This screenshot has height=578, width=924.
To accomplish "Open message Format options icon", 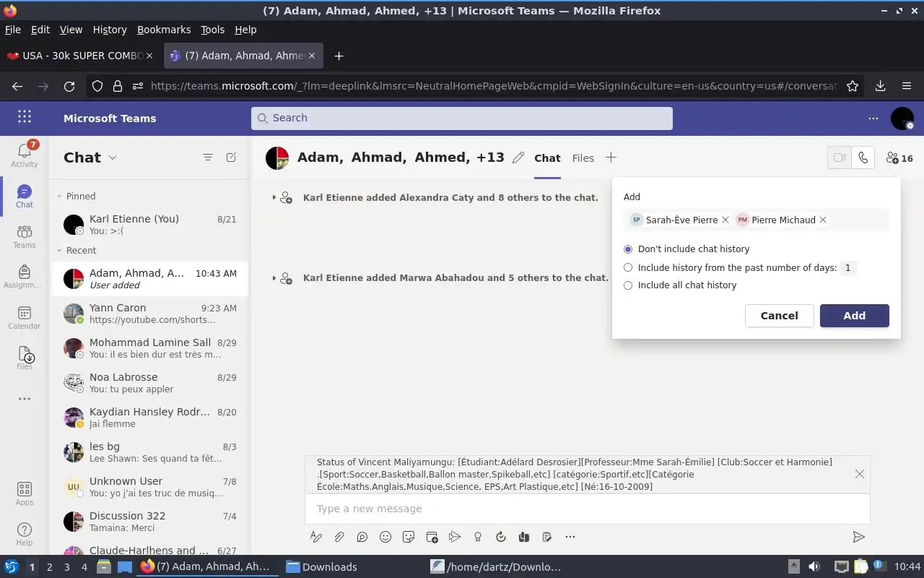I will 315,537.
